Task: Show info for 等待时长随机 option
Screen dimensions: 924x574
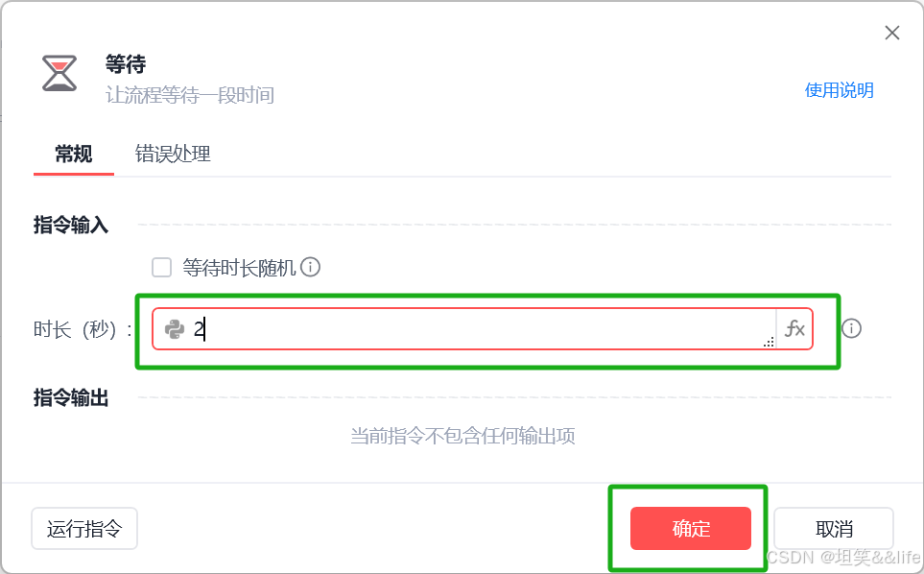Action: 310,267
